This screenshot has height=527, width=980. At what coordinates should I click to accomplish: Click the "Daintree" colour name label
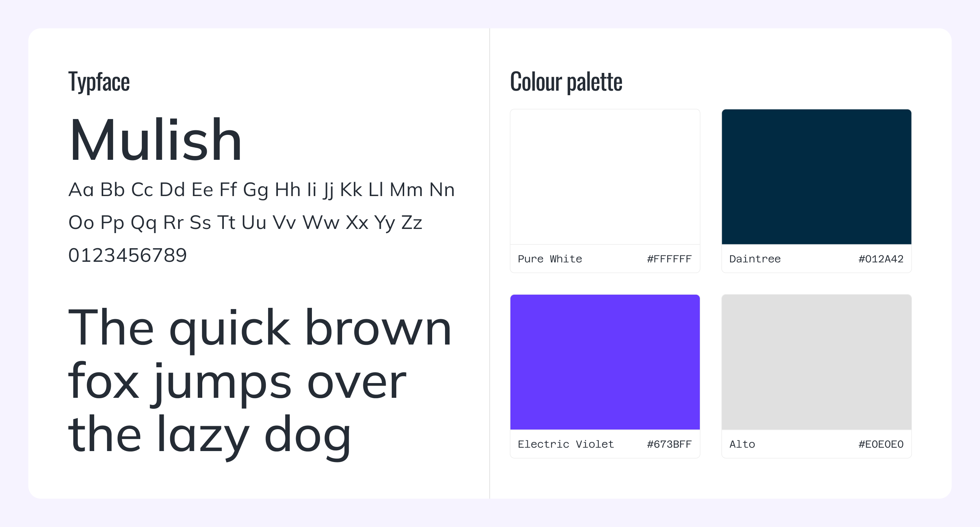(755, 259)
